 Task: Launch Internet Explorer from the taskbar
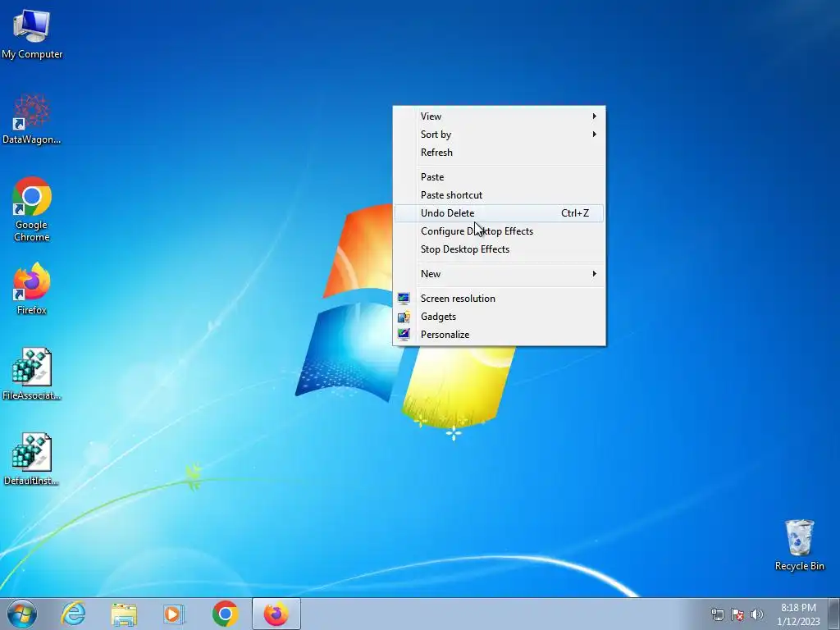(73, 614)
